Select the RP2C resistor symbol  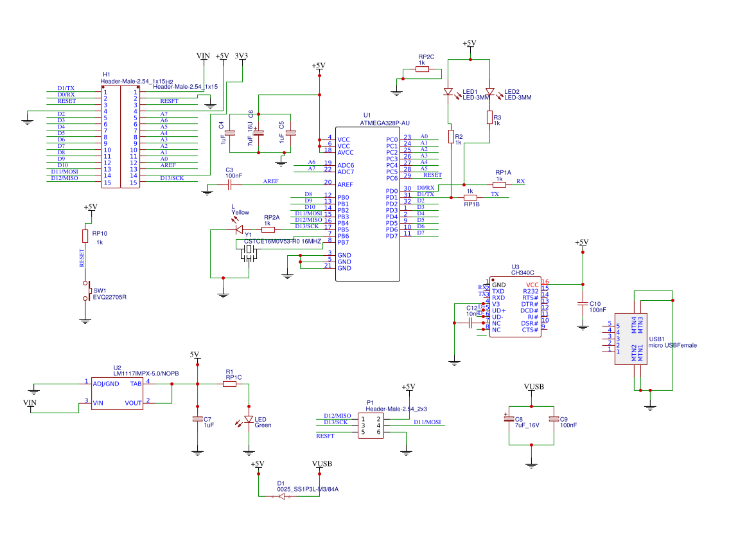pyautogui.click(x=422, y=69)
